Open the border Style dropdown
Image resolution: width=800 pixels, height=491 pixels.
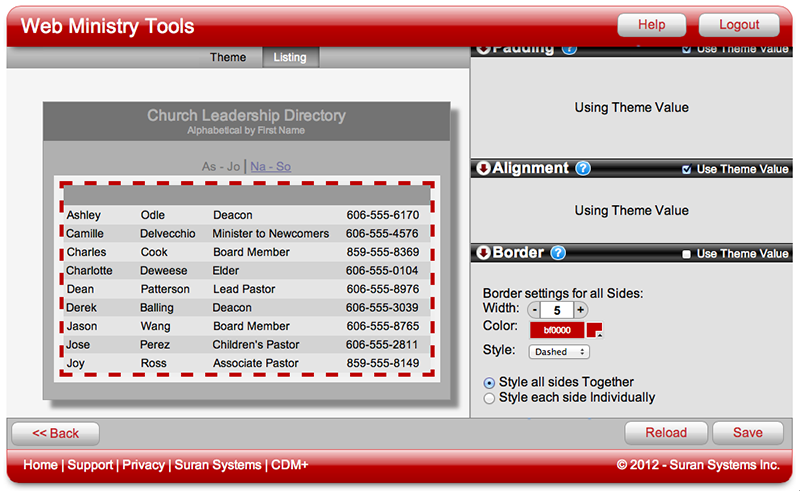point(559,352)
